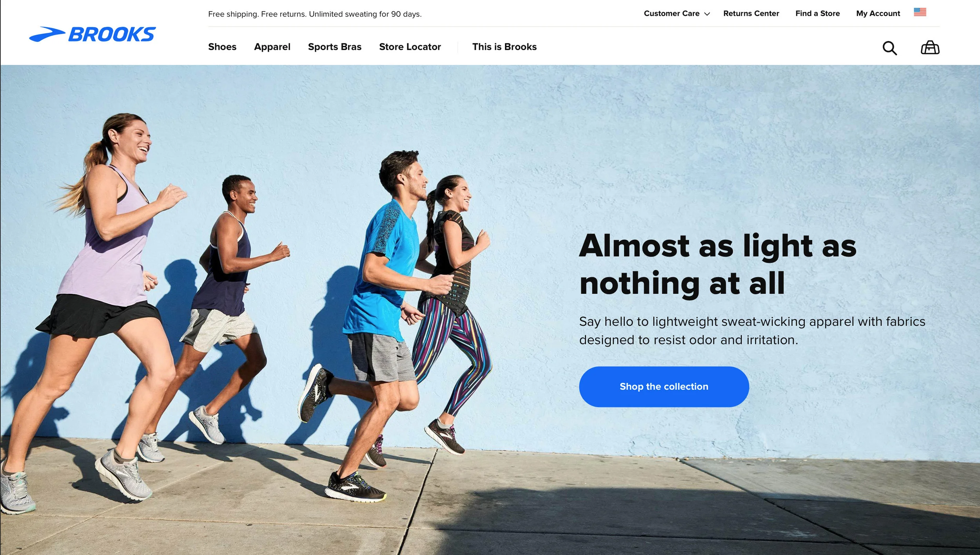Open the Apparel navigation menu
The width and height of the screenshot is (980, 555).
272,47
